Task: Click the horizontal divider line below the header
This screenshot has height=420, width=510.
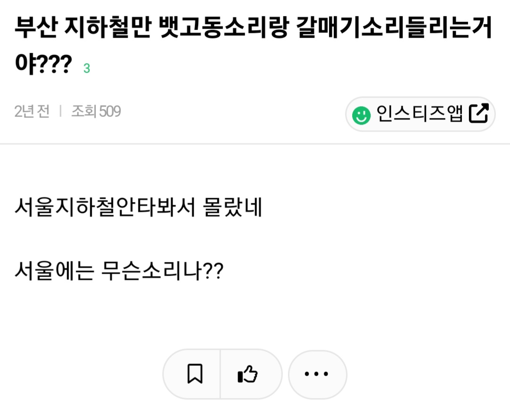Action: (255, 144)
